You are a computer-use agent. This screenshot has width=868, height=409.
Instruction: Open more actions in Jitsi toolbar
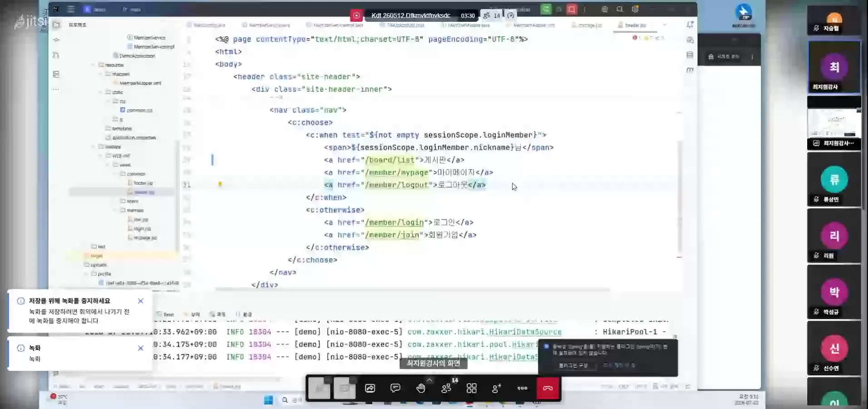point(523,388)
